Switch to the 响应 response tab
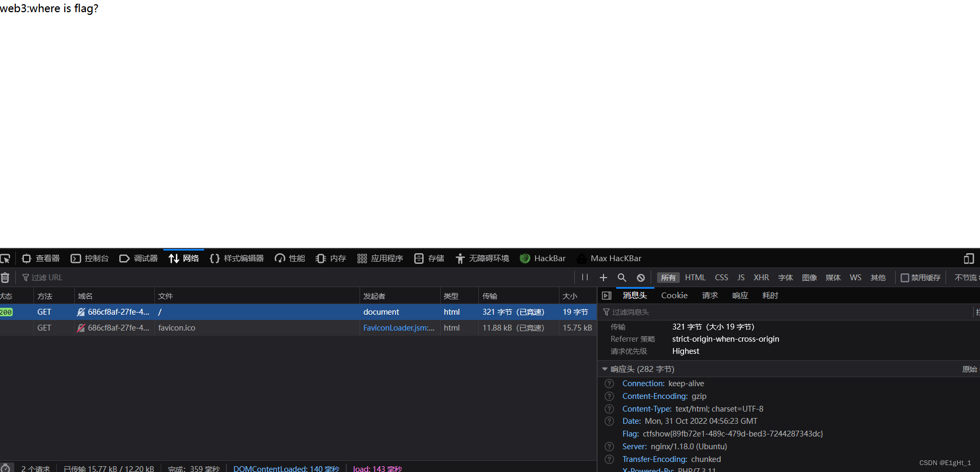This screenshot has height=472, width=980. click(x=740, y=296)
